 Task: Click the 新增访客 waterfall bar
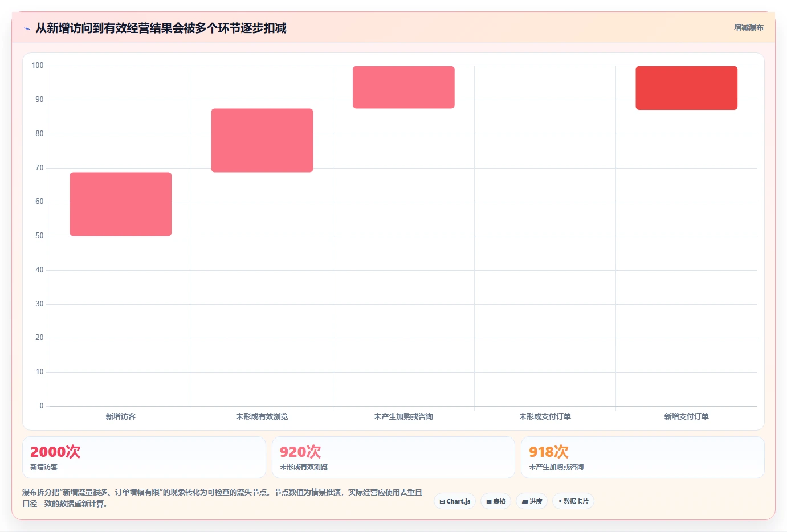pos(121,204)
